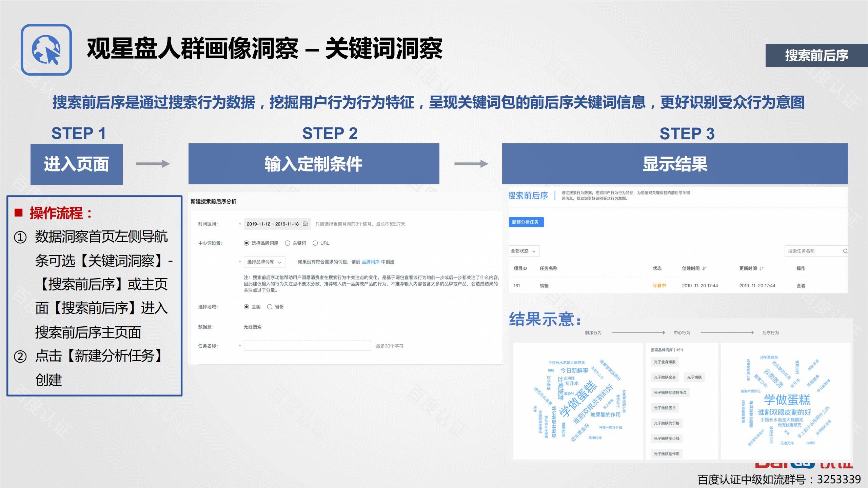Focus the 搜索任务名称 search box

click(x=816, y=251)
